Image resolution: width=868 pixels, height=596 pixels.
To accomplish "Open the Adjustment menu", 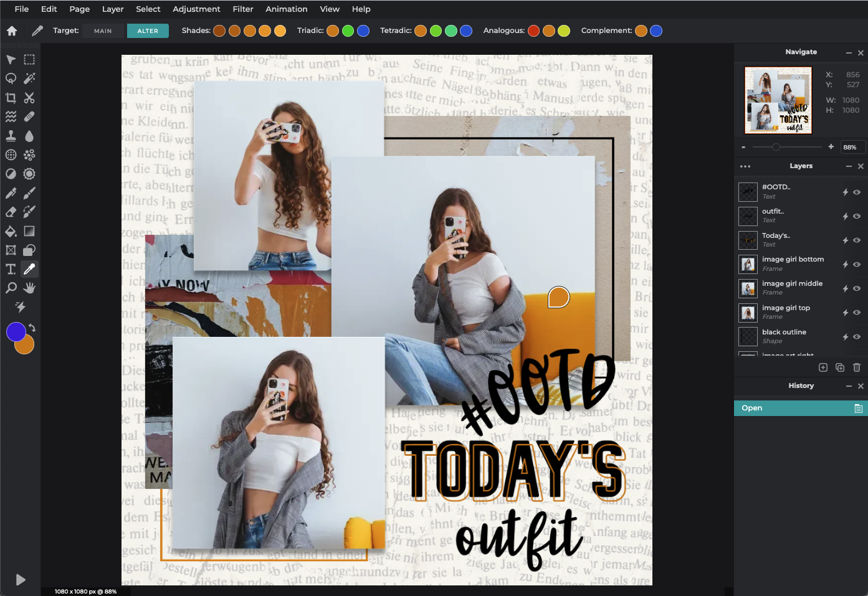I will pos(196,9).
